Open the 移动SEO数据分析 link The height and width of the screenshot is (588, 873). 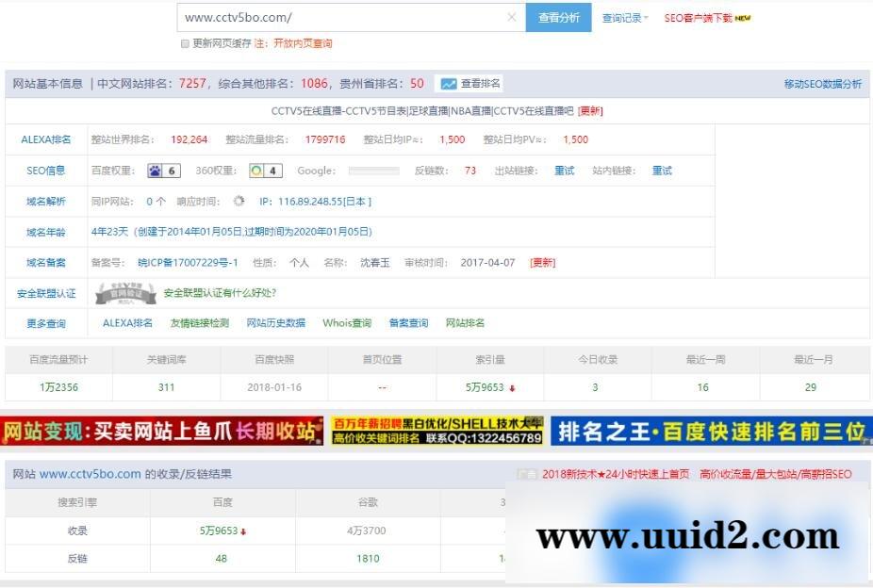(823, 84)
